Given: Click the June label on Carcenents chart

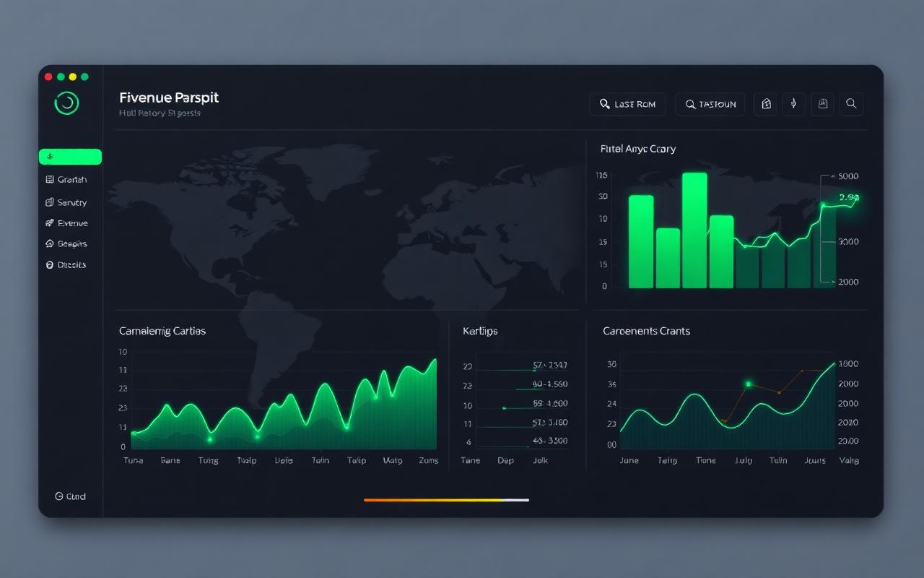Looking at the screenshot, I should click(629, 460).
